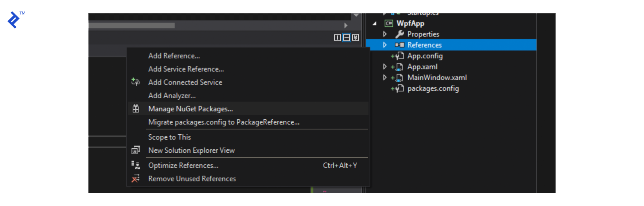Click the Toptal logo

pos(16,20)
